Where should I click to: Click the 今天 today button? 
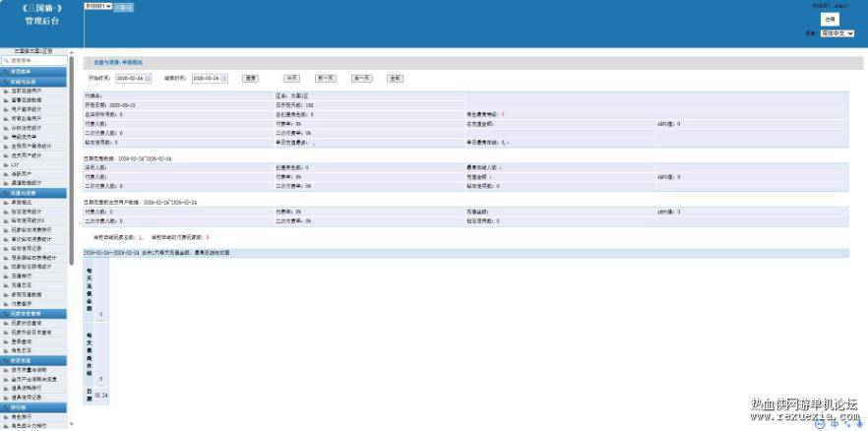tap(291, 79)
